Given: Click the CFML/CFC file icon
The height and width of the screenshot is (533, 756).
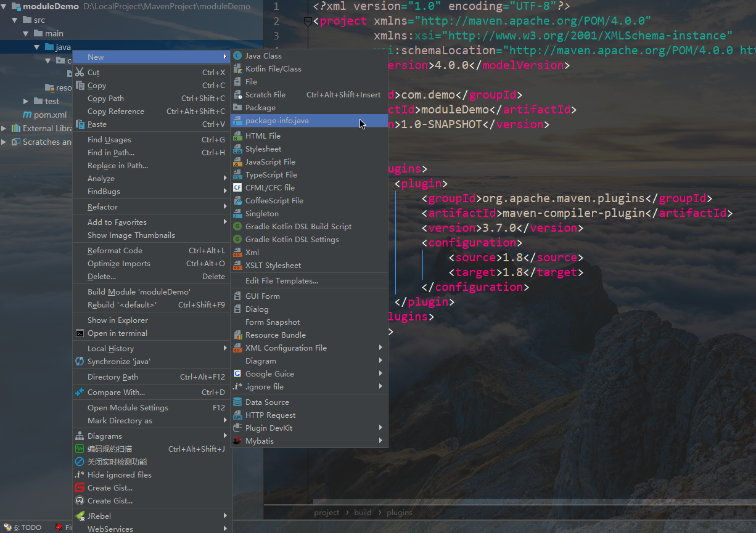Looking at the screenshot, I should pyautogui.click(x=237, y=187).
